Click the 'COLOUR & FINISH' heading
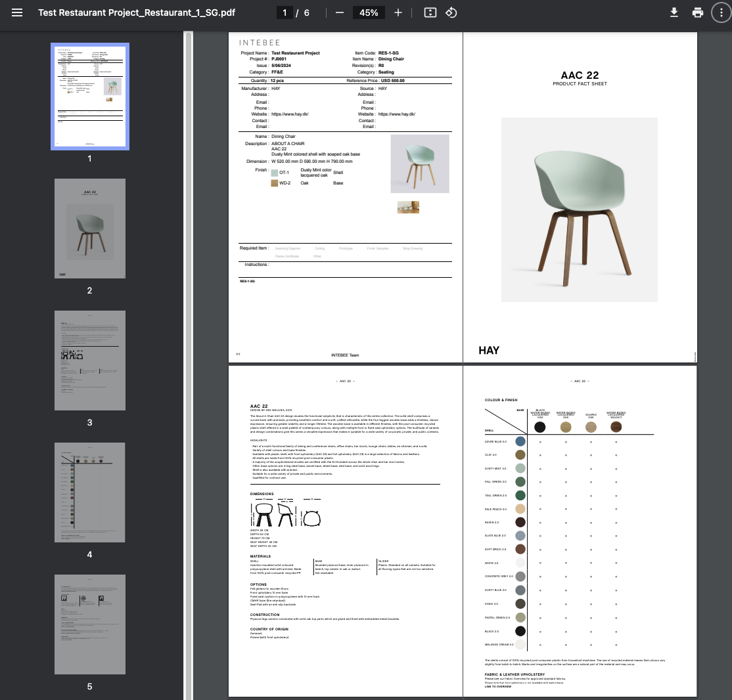The width and height of the screenshot is (732, 700). pos(501,400)
